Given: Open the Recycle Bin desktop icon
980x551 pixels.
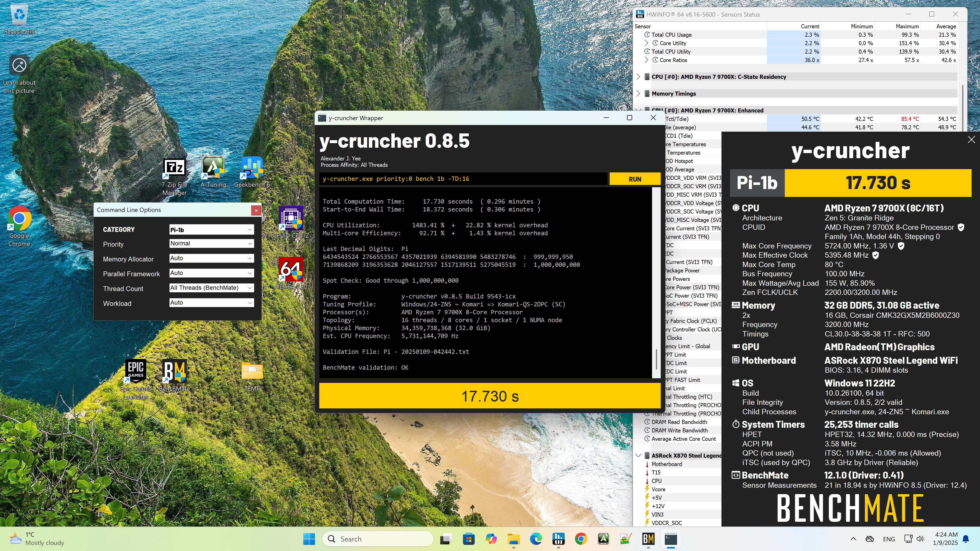Looking at the screenshot, I should [19, 19].
